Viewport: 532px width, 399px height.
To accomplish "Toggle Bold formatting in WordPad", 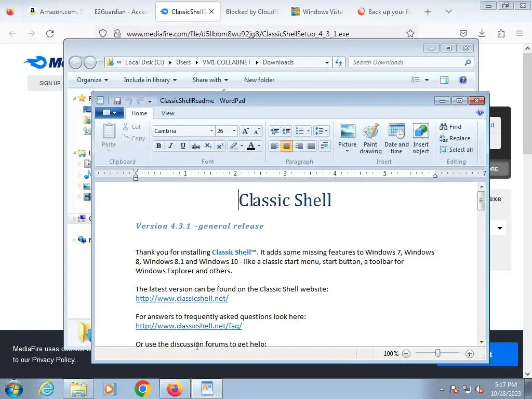I will [x=158, y=146].
